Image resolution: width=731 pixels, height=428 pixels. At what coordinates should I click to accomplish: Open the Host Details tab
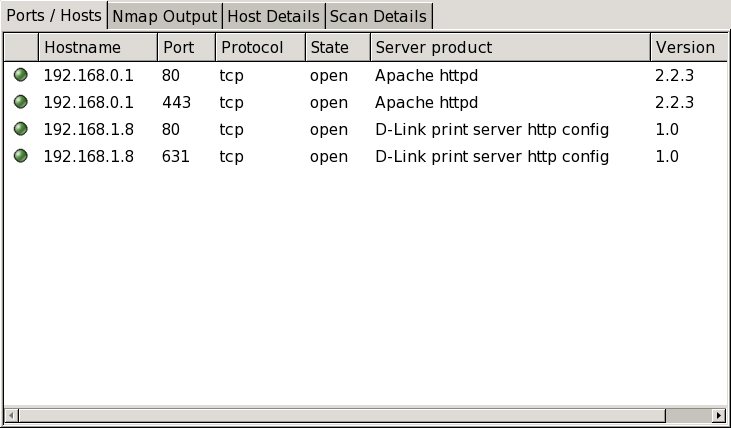273,16
